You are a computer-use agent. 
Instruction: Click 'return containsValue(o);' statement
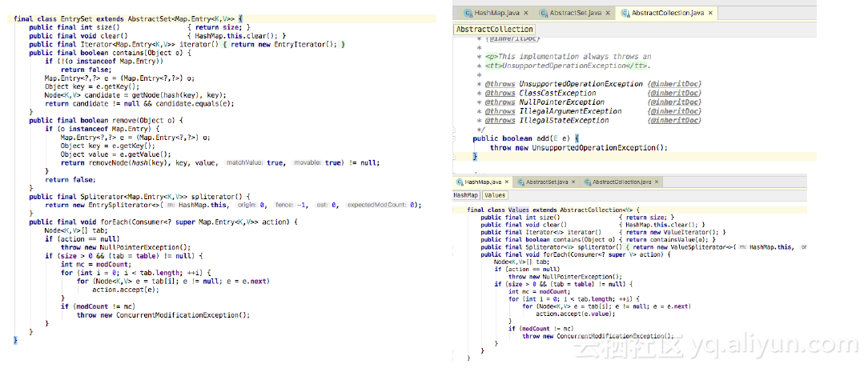tap(668, 240)
